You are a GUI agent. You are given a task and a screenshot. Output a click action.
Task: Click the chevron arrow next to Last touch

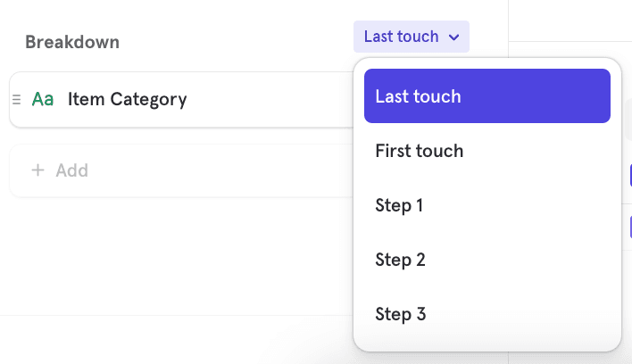454,37
